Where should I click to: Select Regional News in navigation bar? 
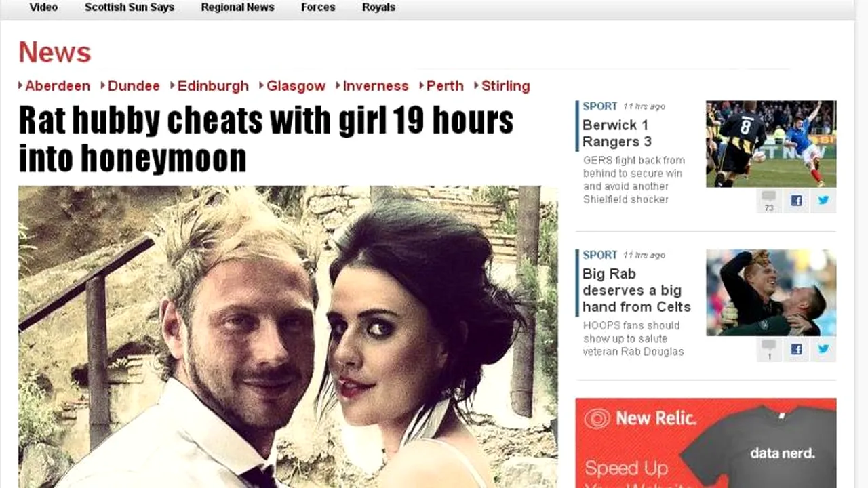pos(237,7)
